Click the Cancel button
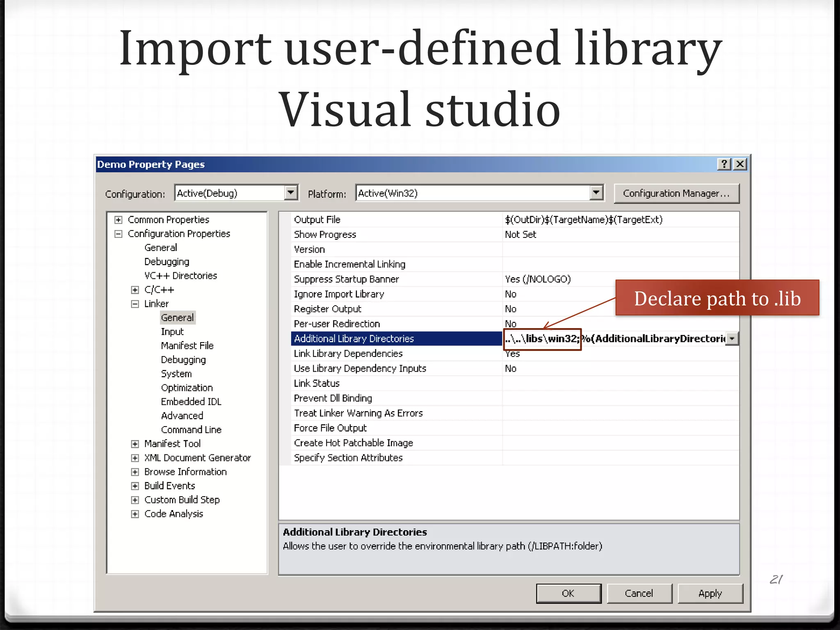 [x=639, y=593]
